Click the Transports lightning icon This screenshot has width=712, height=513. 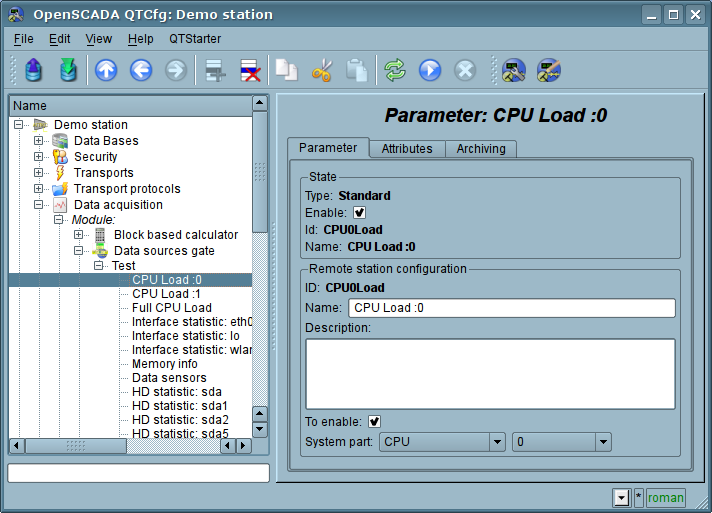pyautogui.click(x=60, y=173)
